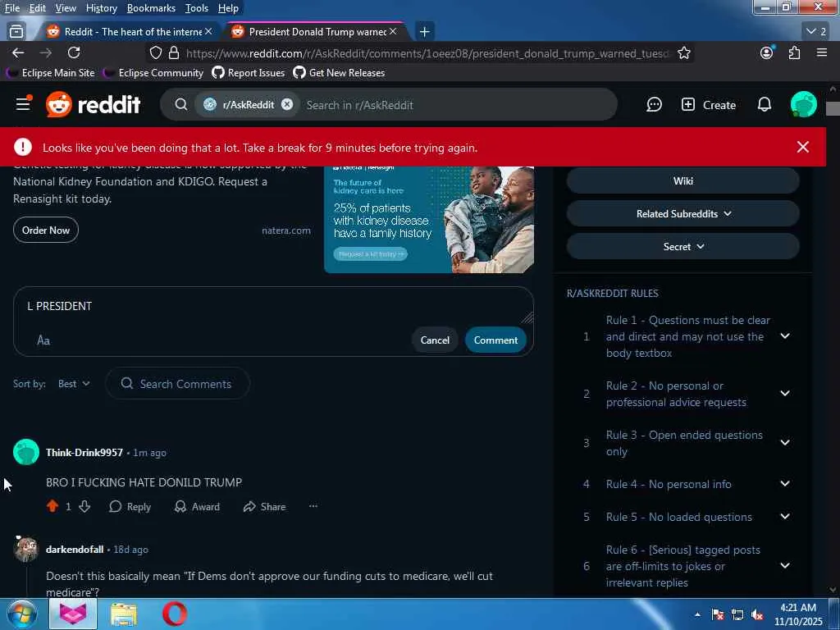840x630 pixels.
Task: Remove the r/AskReddit search filter chip
Action: [x=287, y=104]
